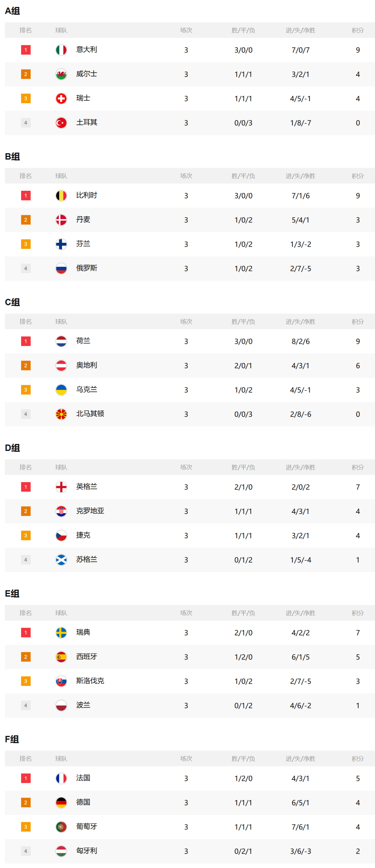Click rank badge 1 beside 英格兰
Viewport: 375px width, 868px height.
click(x=26, y=487)
